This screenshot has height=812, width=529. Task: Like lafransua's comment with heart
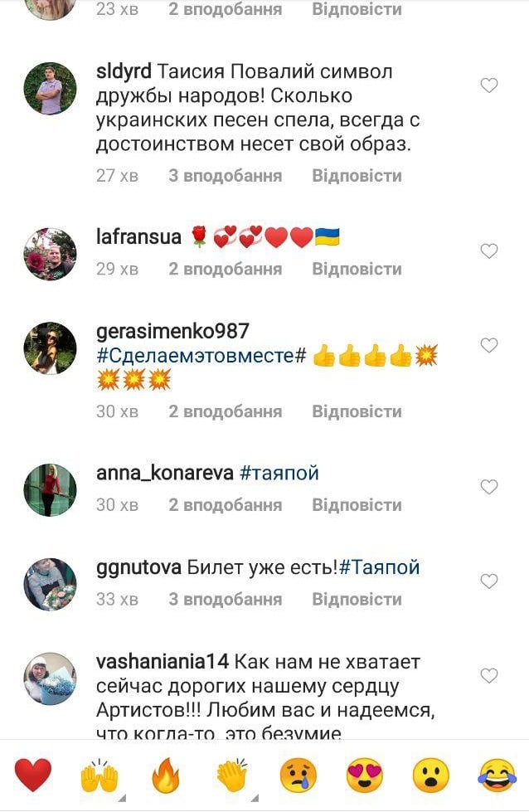click(x=489, y=251)
